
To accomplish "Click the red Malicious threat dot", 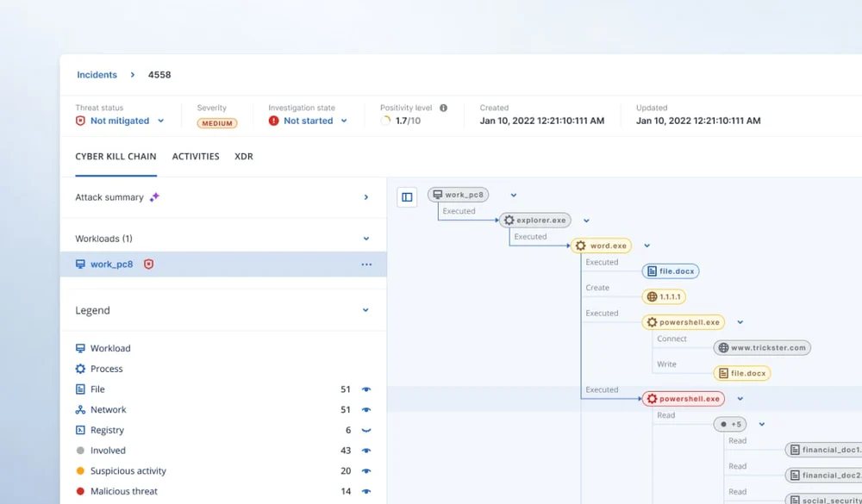I will (x=80, y=491).
